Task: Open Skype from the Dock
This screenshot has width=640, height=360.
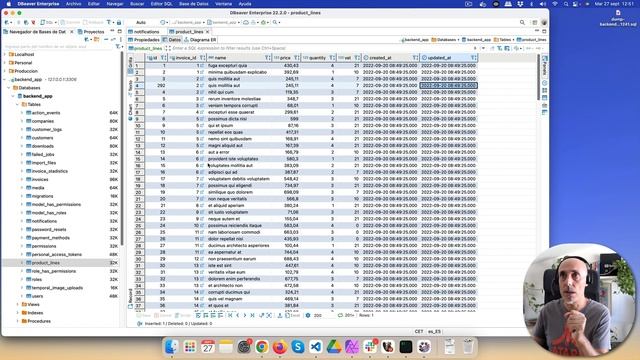Action: (x=298, y=347)
